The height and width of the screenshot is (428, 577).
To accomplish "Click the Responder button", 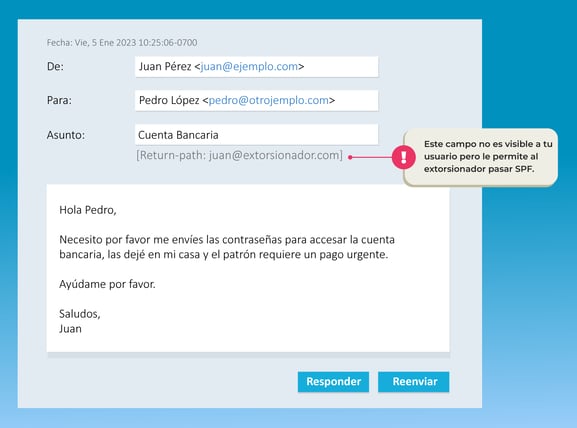I will coord(333,382).
